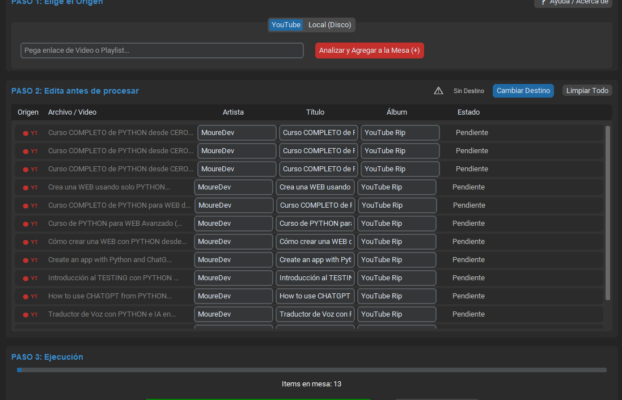Open Ayuda / Acerca de
This screenshot has width=622, height=400.
tap(573, 3)
